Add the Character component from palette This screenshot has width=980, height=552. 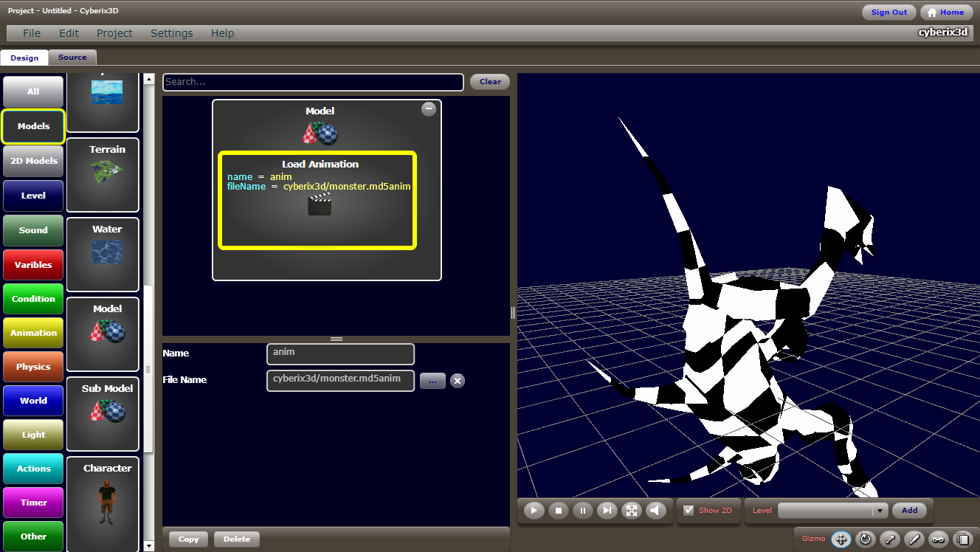coord(103,504)
